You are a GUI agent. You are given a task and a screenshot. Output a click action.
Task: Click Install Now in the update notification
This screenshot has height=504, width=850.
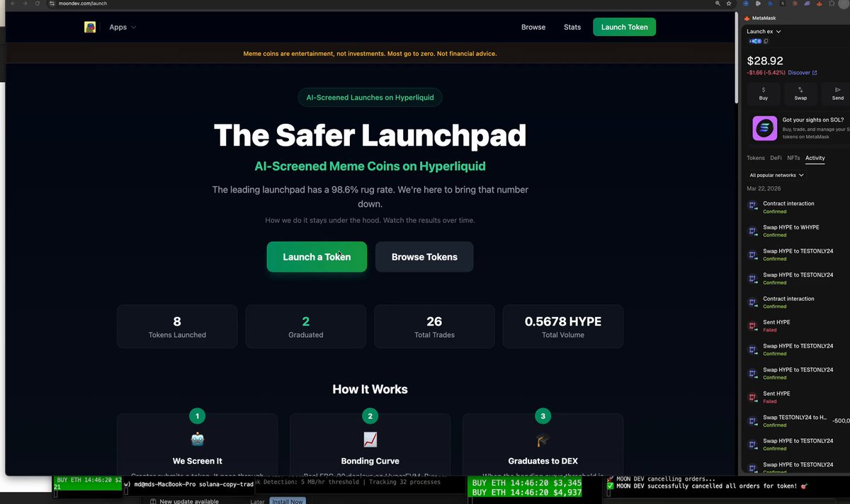point(287,501)
